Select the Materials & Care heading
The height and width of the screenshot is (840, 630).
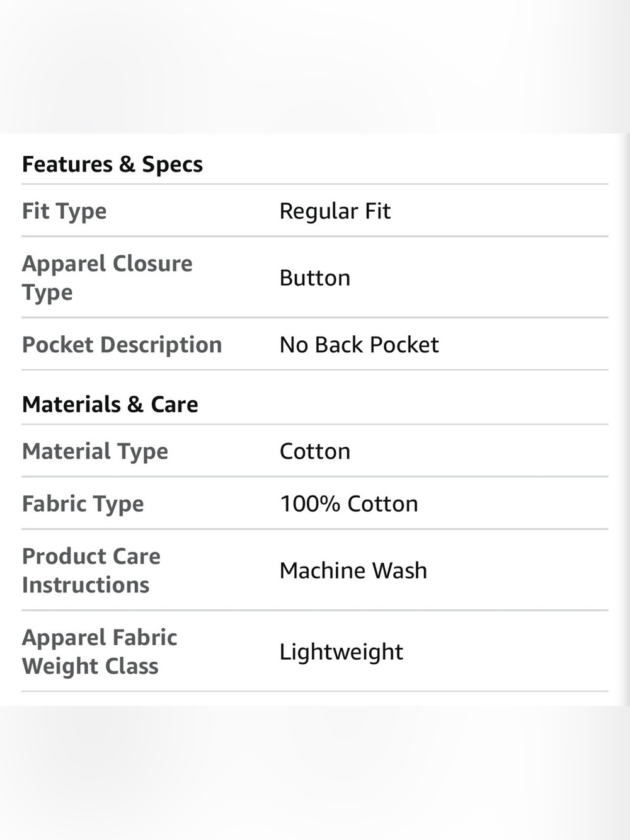(110, 404)
